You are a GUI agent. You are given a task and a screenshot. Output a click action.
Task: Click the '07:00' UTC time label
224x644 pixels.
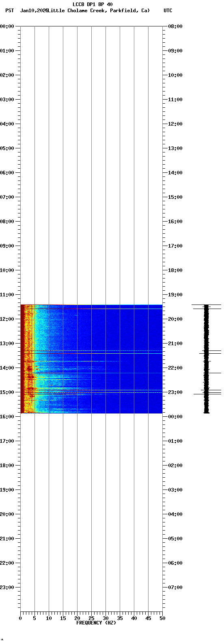[175, 587]
